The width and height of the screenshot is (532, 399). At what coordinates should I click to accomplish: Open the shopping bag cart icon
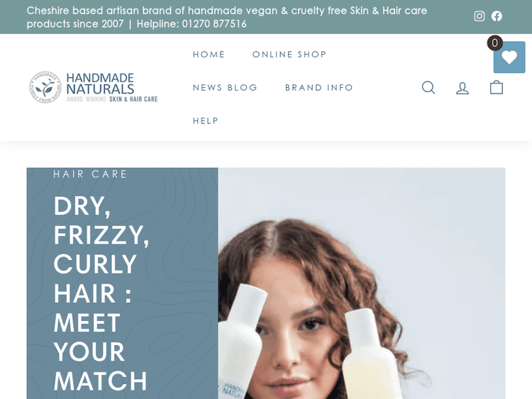click(x=497, y=87)
